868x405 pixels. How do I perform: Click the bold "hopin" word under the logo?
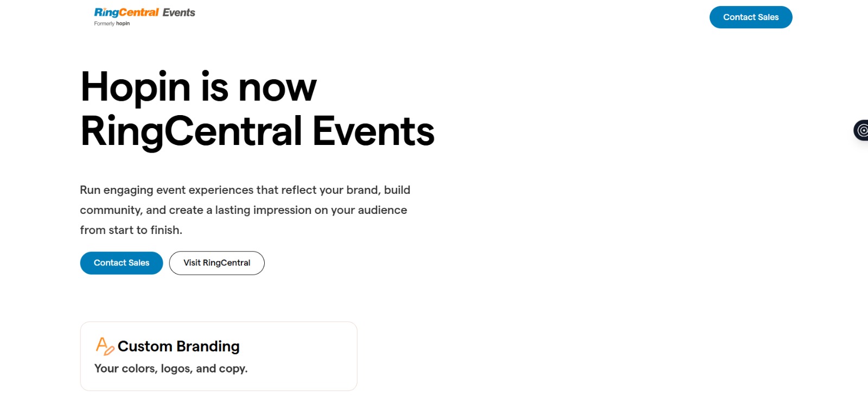123,23
